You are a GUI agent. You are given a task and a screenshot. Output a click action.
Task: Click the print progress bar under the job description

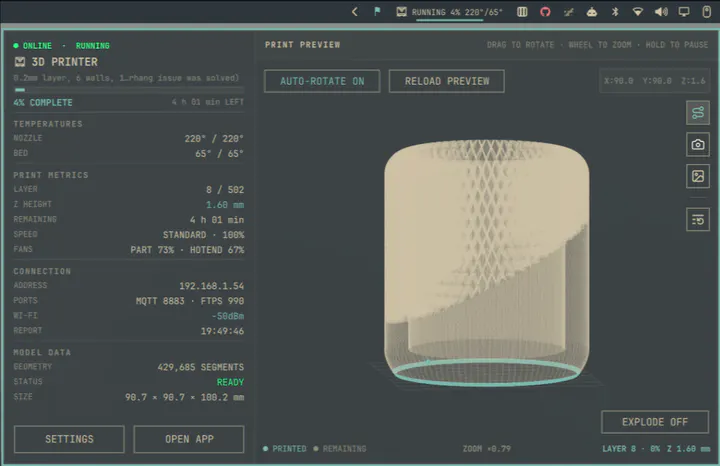pos(129,90)
